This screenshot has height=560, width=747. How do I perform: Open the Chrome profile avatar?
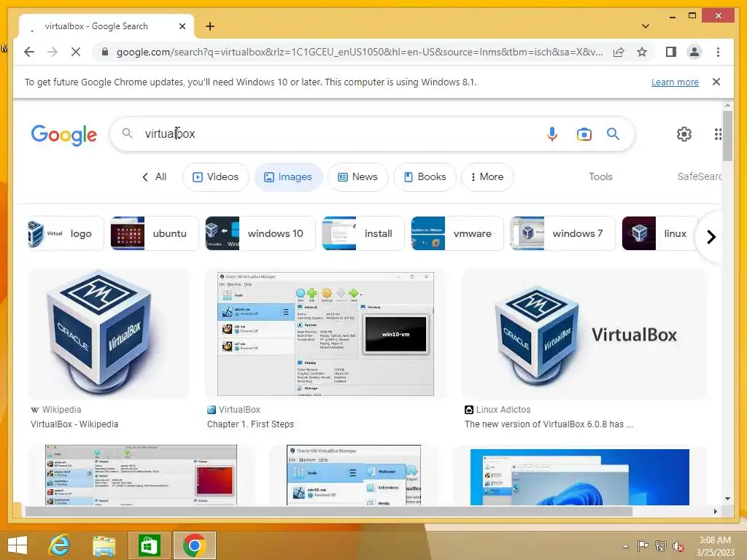point(694,52)
